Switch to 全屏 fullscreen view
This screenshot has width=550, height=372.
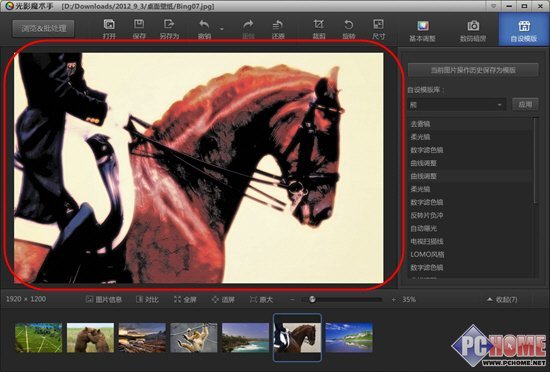185,299
